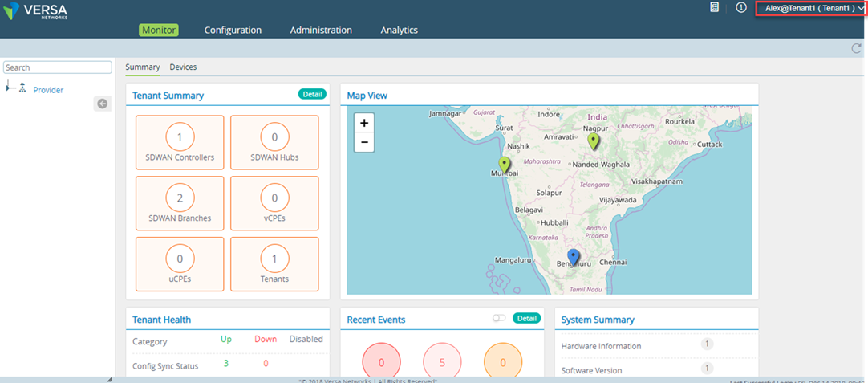The image size is (868, 383).
Task: Toggle the Recent Events switch
Action: (499, 318)
